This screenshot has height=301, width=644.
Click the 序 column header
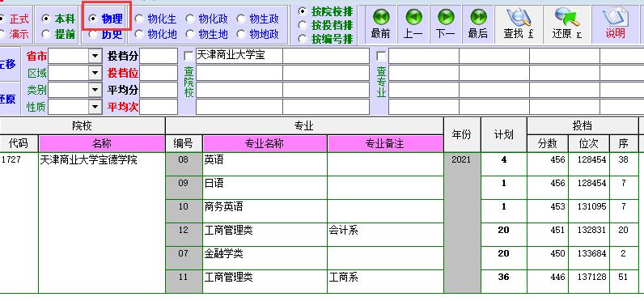[x=624, y=143]
